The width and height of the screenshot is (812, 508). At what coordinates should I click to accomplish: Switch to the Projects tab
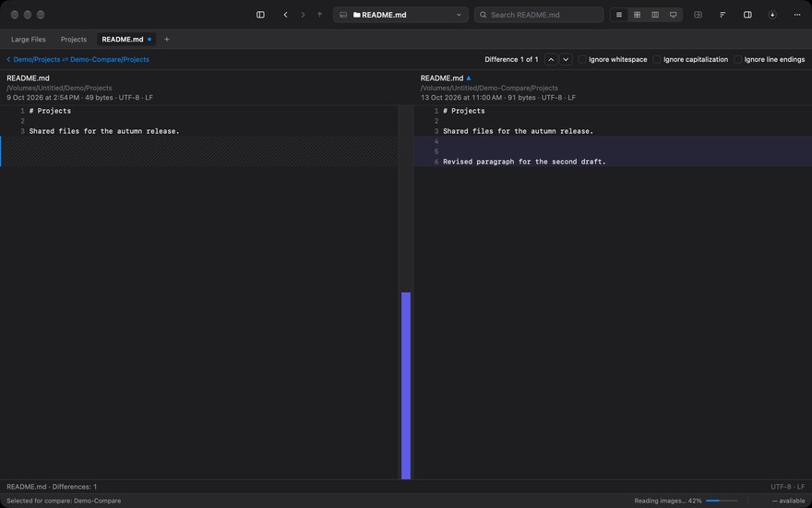74,40
